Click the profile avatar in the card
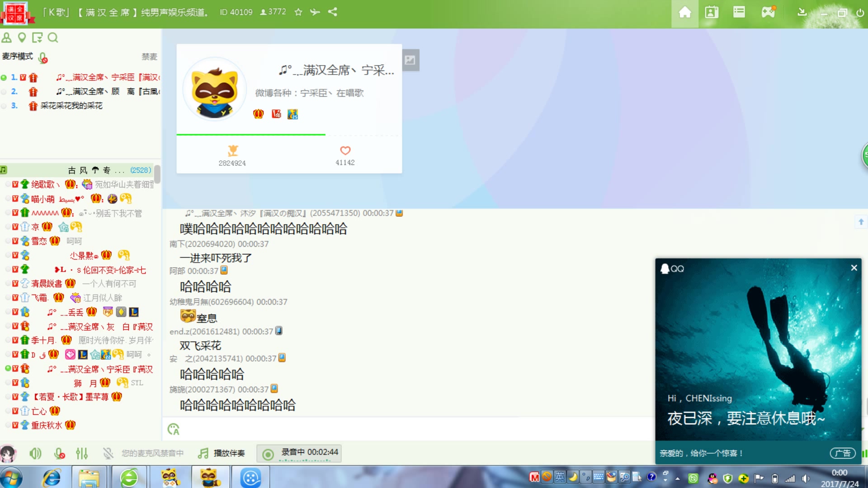The image size is (868, 488). click(x=214, y=89)
